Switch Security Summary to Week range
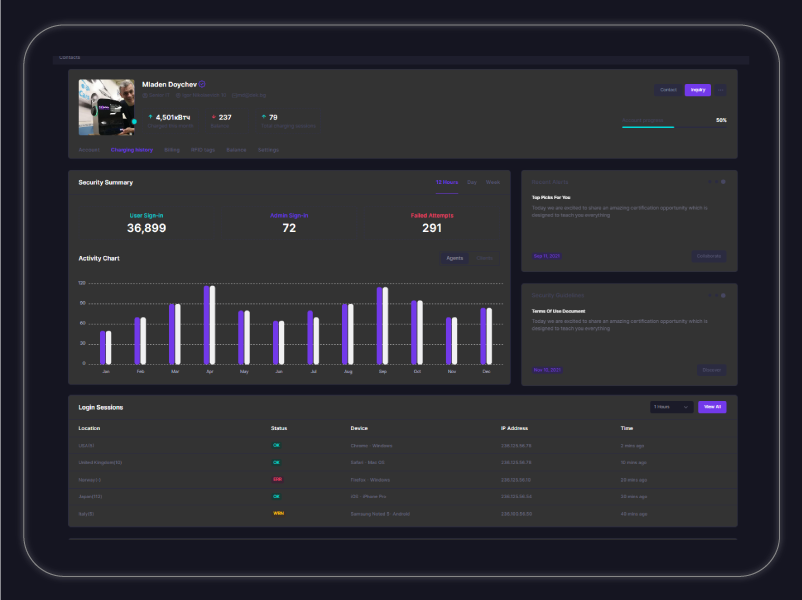 [493, 182]
